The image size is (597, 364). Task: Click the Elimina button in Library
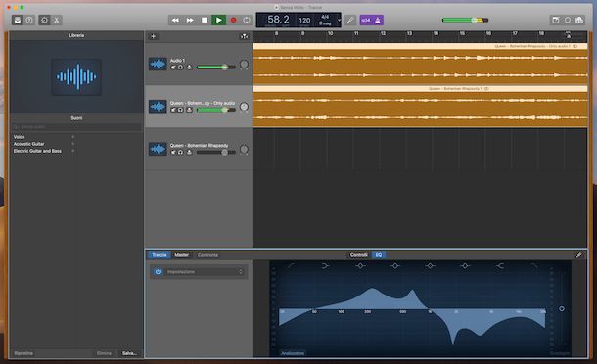[104, 353]
